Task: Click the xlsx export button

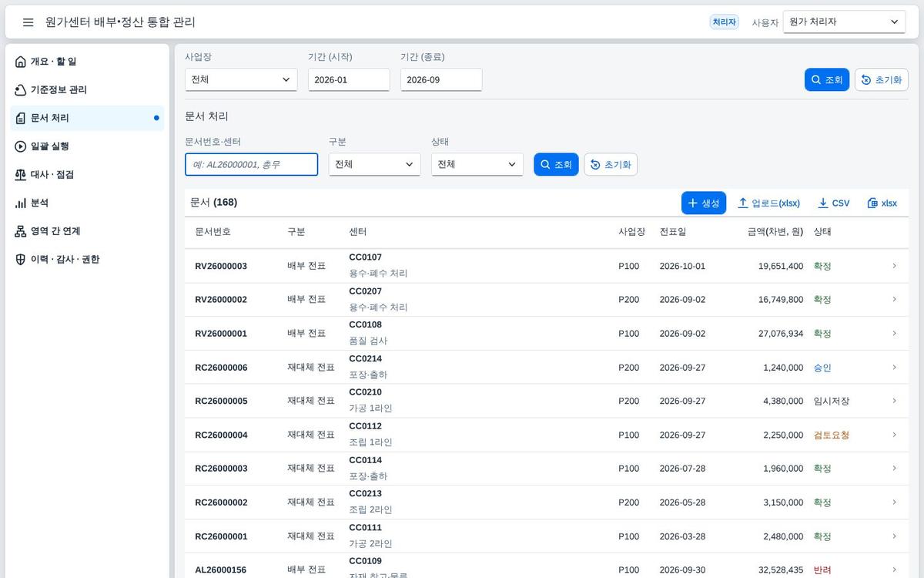Action: coord(882,203)
